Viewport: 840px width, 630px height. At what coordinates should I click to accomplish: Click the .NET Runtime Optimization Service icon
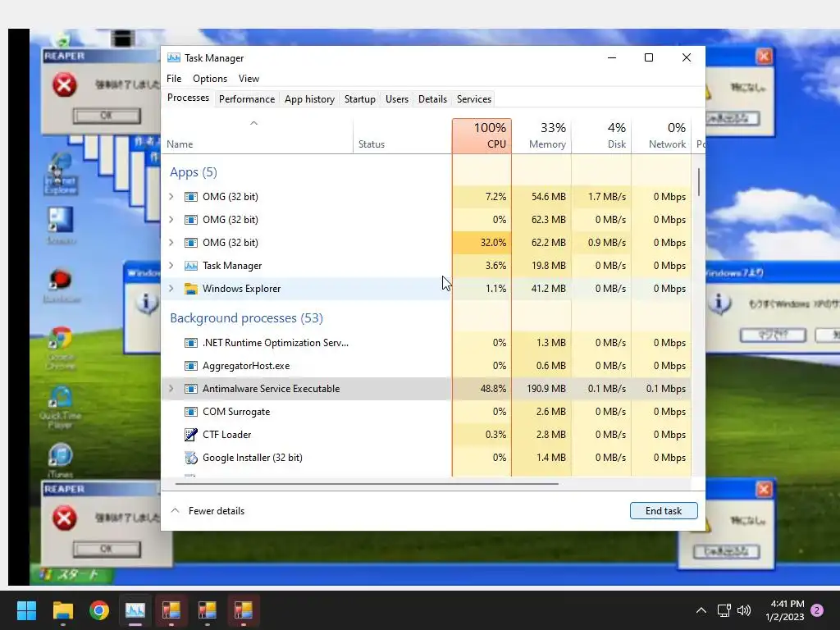click(x=190, y=343)
